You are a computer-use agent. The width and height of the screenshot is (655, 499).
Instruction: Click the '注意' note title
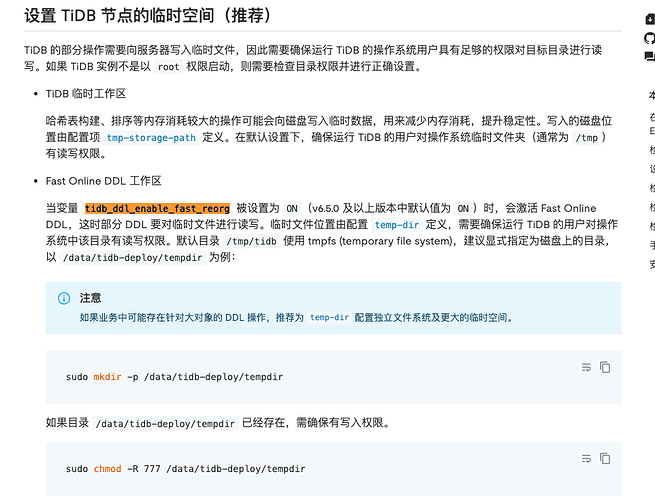point(90,298)
